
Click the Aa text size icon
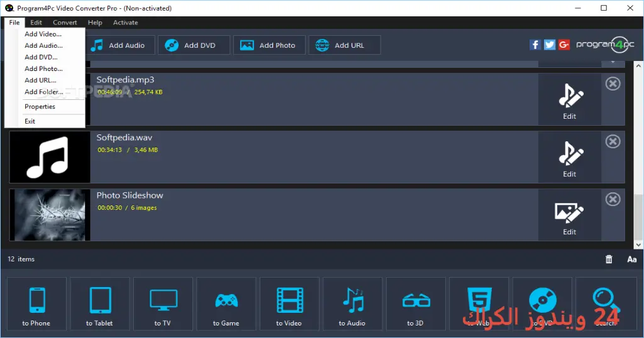click(x=631, y=259)
